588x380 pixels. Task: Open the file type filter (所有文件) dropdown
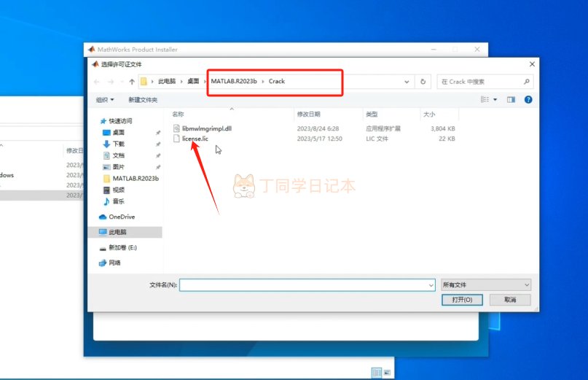tap(486, 285)
